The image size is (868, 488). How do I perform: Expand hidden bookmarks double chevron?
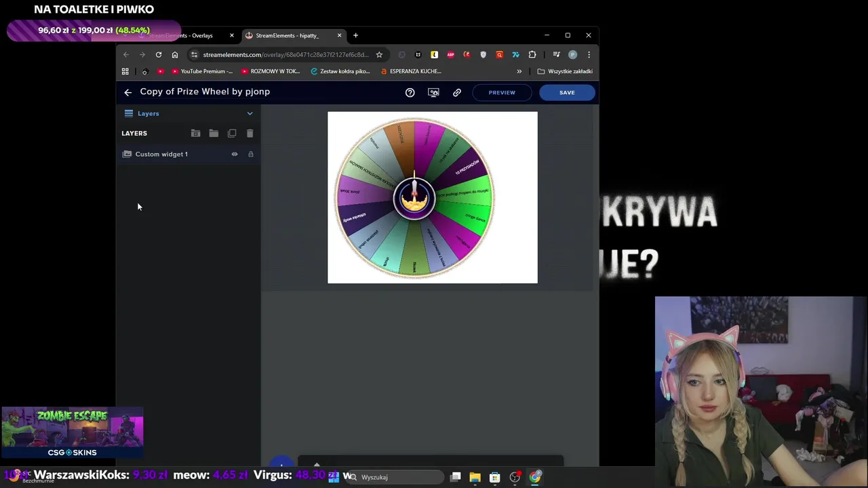pos(519,71)
